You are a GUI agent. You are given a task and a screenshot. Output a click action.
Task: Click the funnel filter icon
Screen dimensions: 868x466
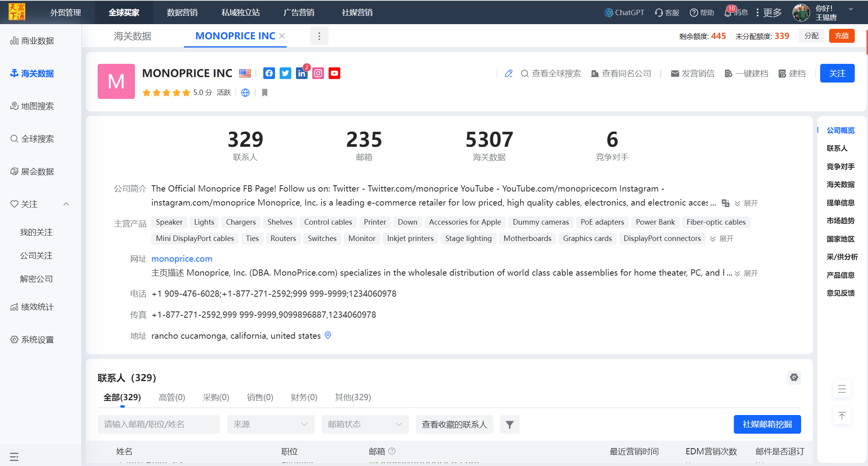[x=509, y=424]
